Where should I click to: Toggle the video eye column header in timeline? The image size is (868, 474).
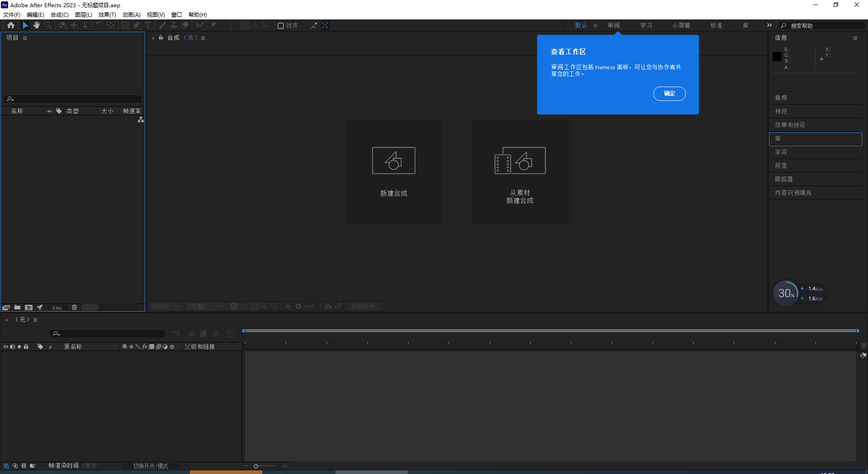point(6,347)
